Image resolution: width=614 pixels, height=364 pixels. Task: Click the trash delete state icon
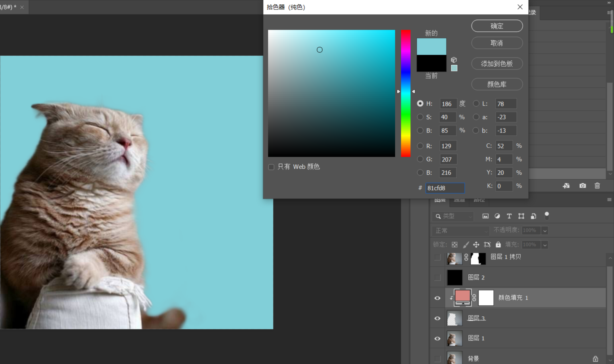[x=597, y=186]
